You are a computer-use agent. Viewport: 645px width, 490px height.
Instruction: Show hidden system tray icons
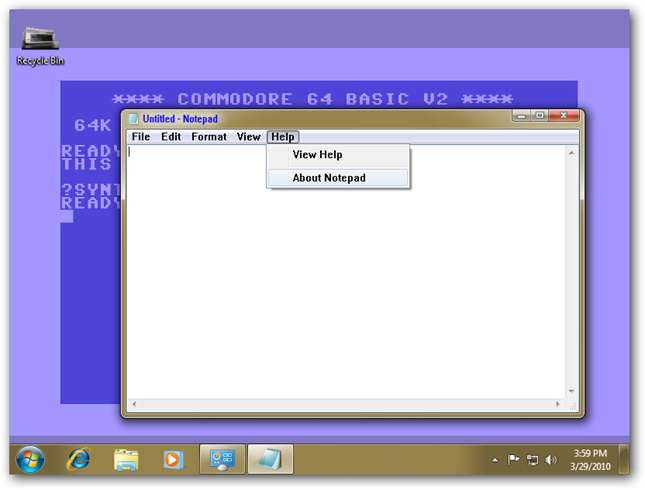(495, 460)
